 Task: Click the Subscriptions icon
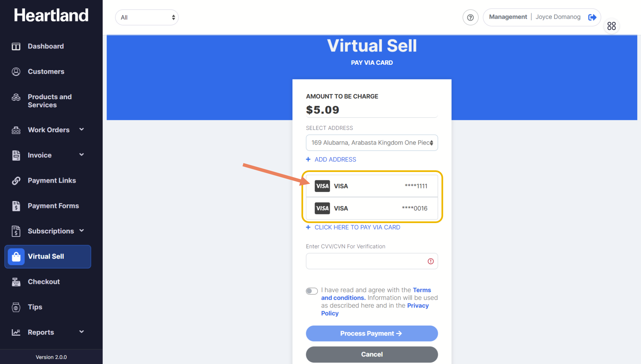pos(16,231)
